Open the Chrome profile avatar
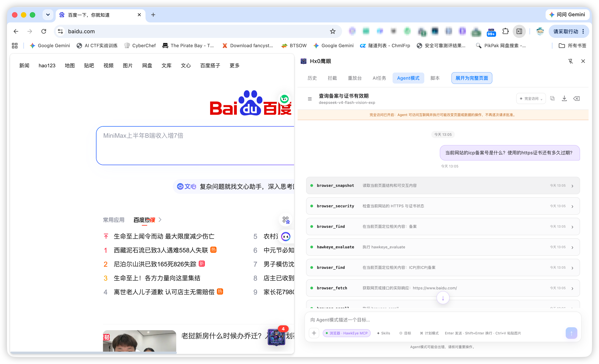Image resolution: width=599 pixels, height=364 pixels. (x=540, y=31)
